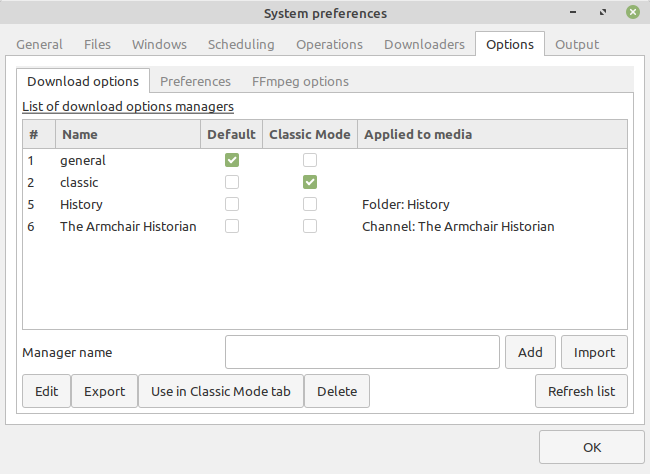This screenshot has width=650, height=474.
Task: Enable Default checkbox for classic manager
Action: pyautogui.click(x=232, y=182)
